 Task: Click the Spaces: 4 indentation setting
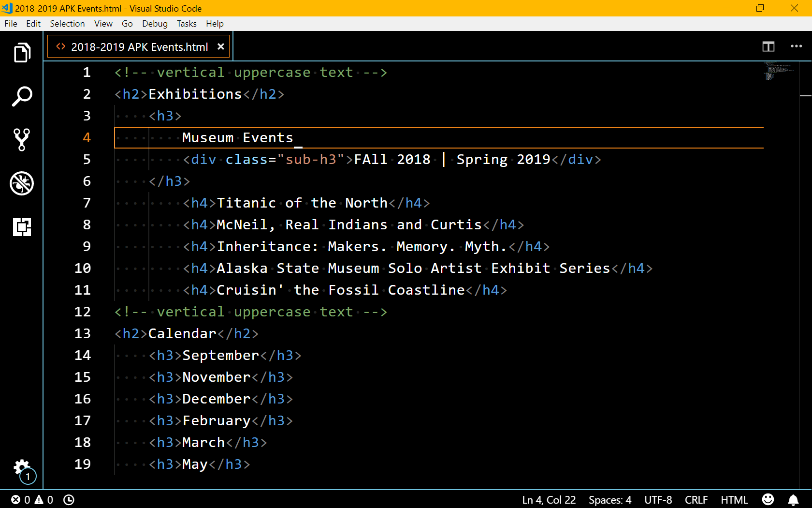pyautogui.click(x=610, y=500)
